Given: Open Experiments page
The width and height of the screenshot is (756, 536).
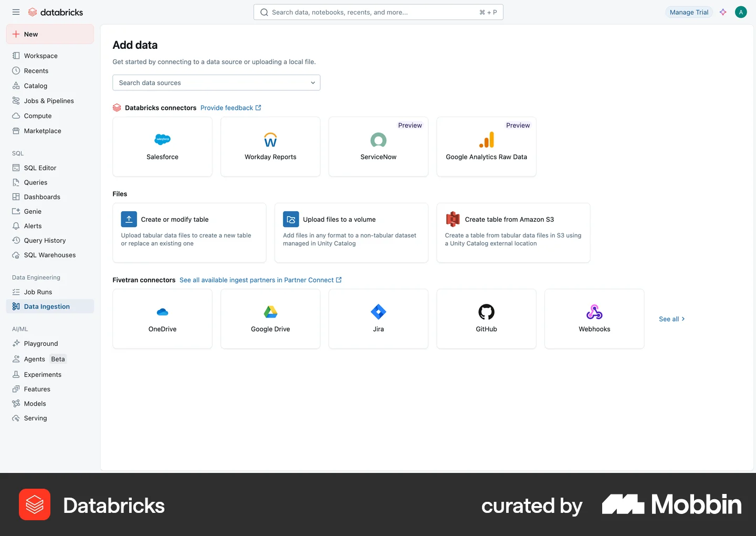Looking at the screenshot, I should pos(50,375).
